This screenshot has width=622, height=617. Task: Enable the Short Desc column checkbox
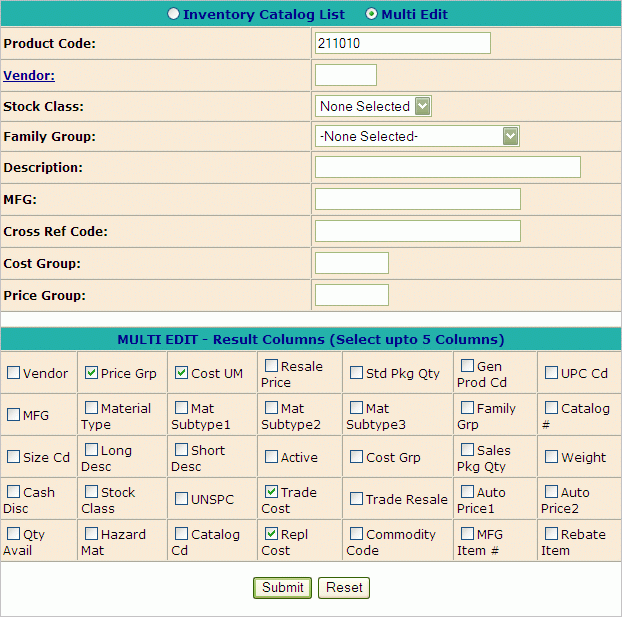click(181, 450)
